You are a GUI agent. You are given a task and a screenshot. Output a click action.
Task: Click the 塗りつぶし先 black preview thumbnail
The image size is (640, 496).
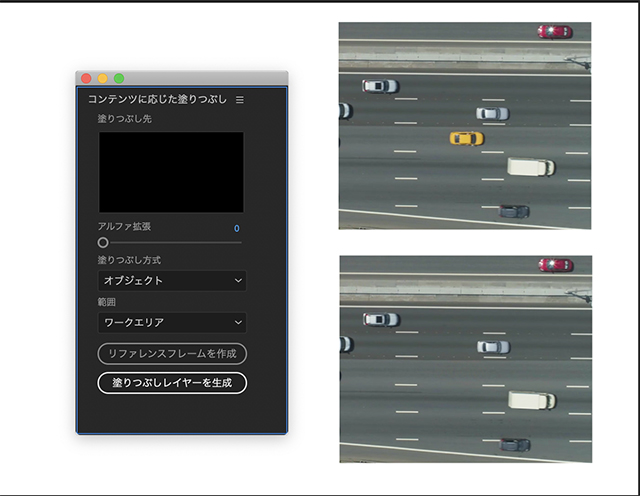[171, 172]
